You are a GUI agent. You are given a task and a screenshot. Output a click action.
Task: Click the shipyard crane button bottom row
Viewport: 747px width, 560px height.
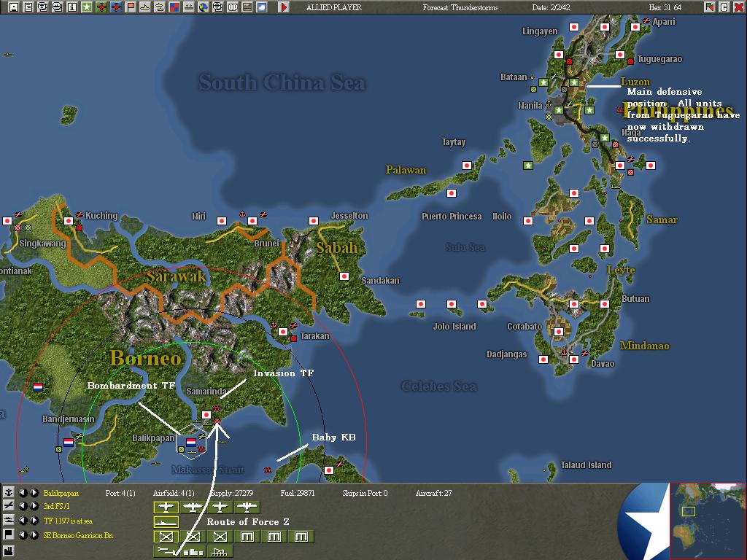click(x=220, y=551)
